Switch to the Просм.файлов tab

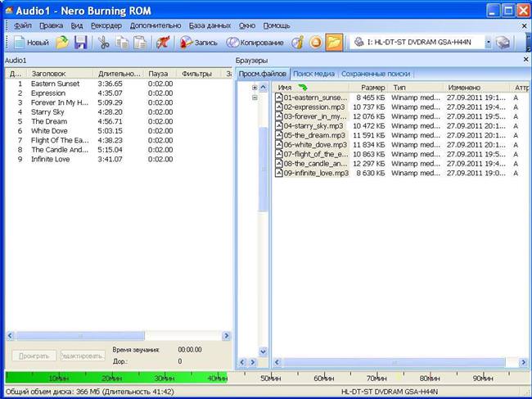(x=263, y=74)
